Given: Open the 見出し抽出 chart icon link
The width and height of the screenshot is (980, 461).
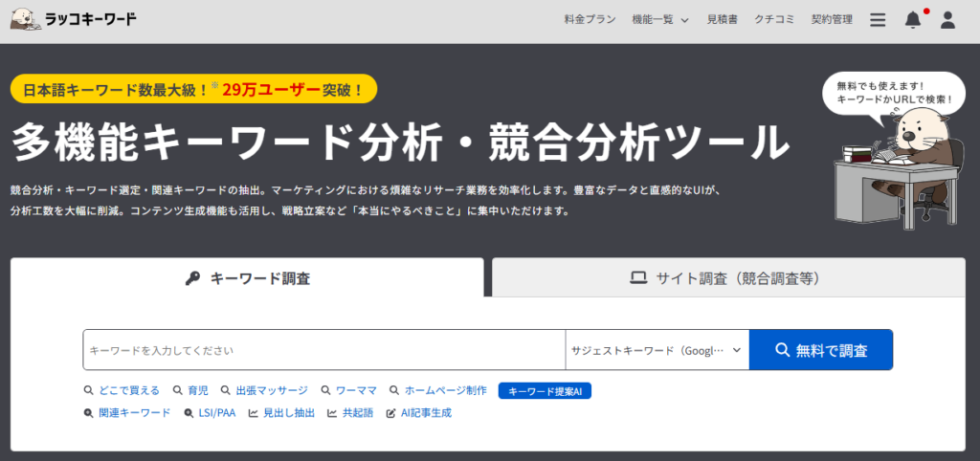Looking at the screenshot, I should point(281,413).
